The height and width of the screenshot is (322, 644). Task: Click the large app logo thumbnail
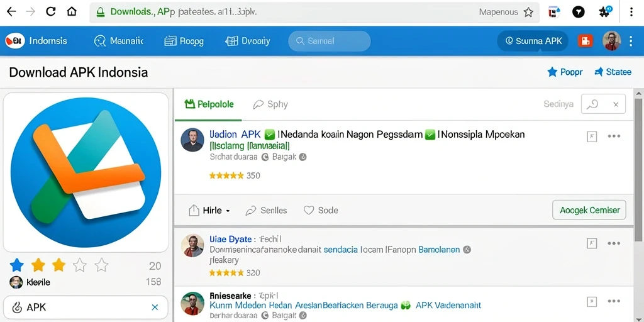[86, 172]
